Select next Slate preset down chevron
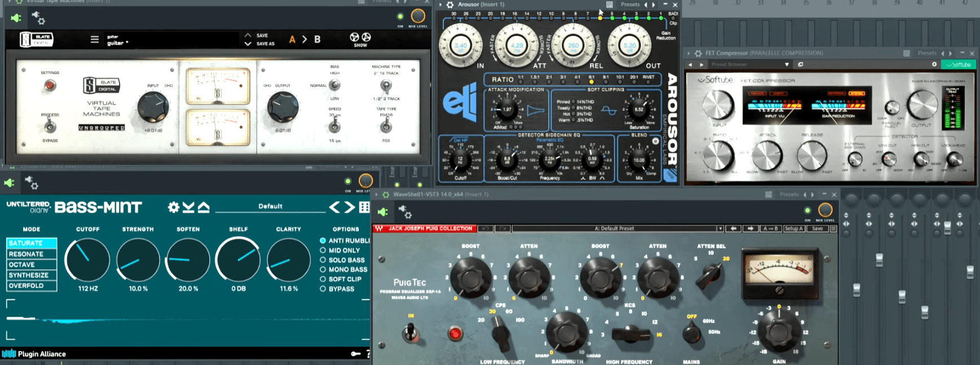 [x=248, y=43]
